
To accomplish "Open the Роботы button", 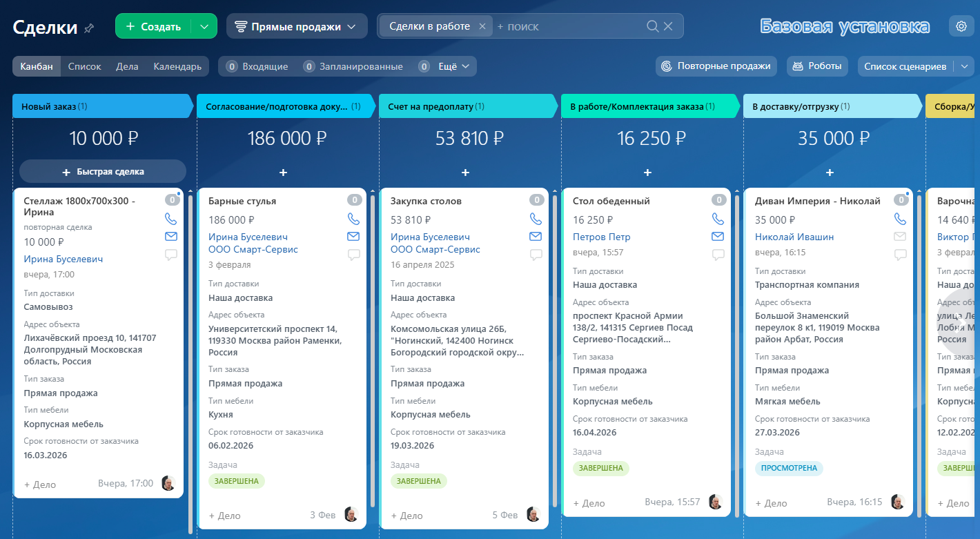I will [x=818, y=66].
